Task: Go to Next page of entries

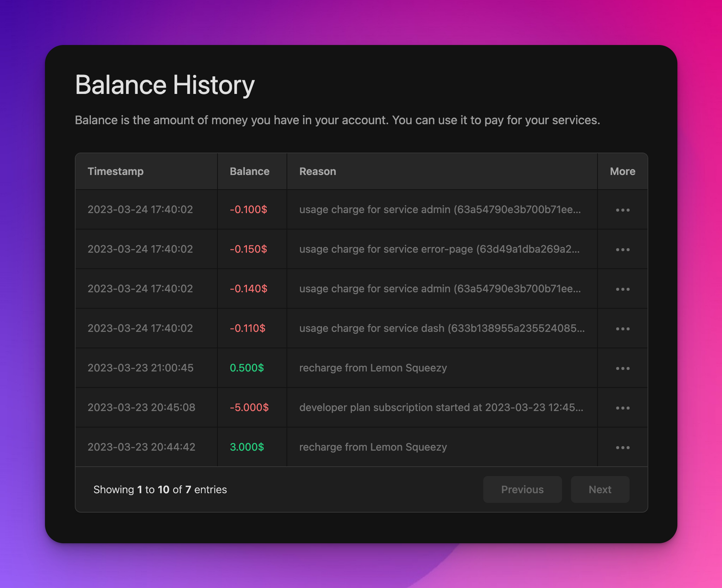Action: (x=600, y=489)
